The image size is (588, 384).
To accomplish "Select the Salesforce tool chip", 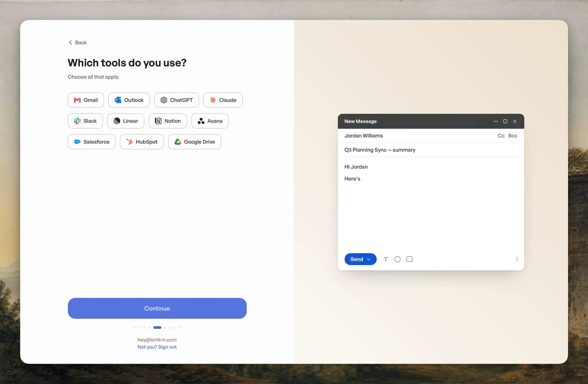I will point(91,142).
